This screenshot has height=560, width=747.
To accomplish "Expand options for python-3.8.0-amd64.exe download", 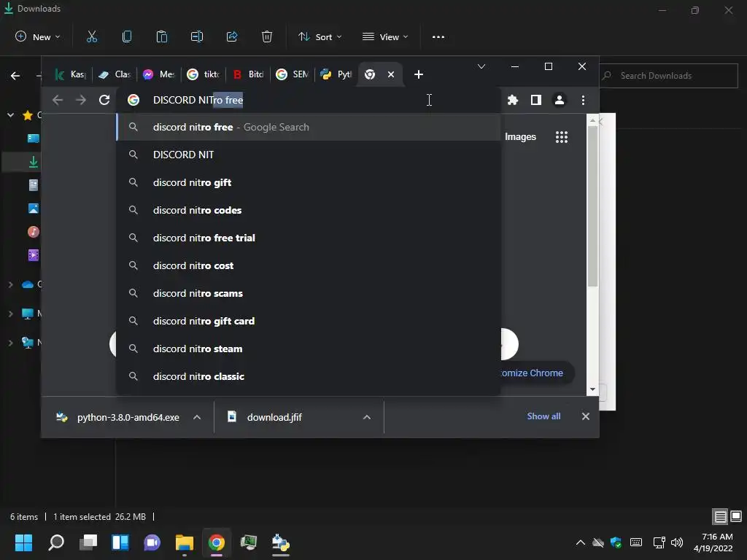I will pos(197,417).
